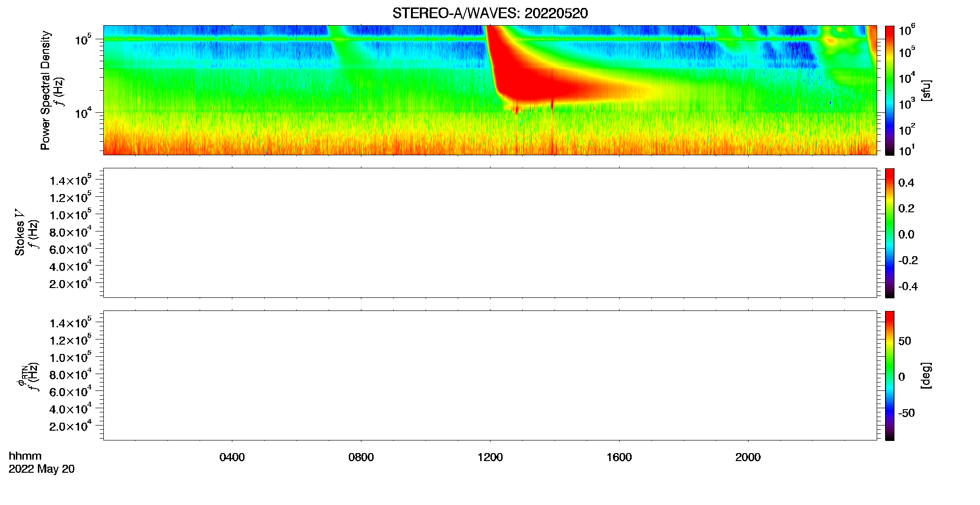This screenshot has height=505, width=980.
Task: Click the 2022 May 20 date label
Action: click(42, 469)
